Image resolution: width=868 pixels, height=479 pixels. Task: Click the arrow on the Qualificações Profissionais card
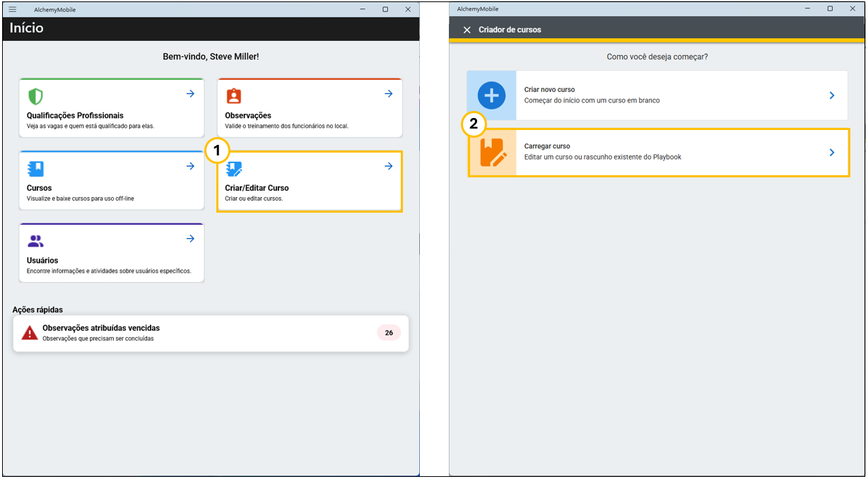[x=190, y=94]
